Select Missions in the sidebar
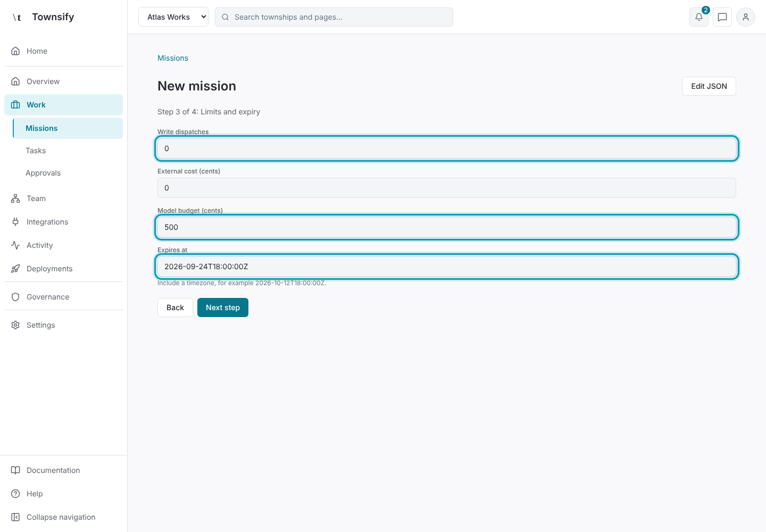This screenshot has width=766, height=532. (x=68, y=128)
